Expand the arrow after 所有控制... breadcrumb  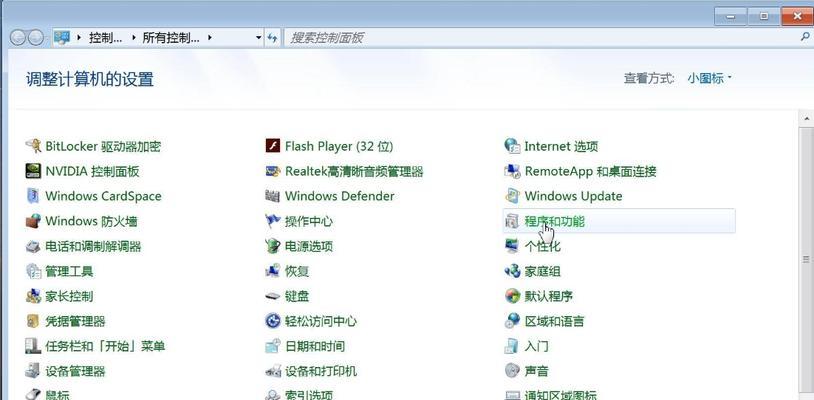pos(210,37)
